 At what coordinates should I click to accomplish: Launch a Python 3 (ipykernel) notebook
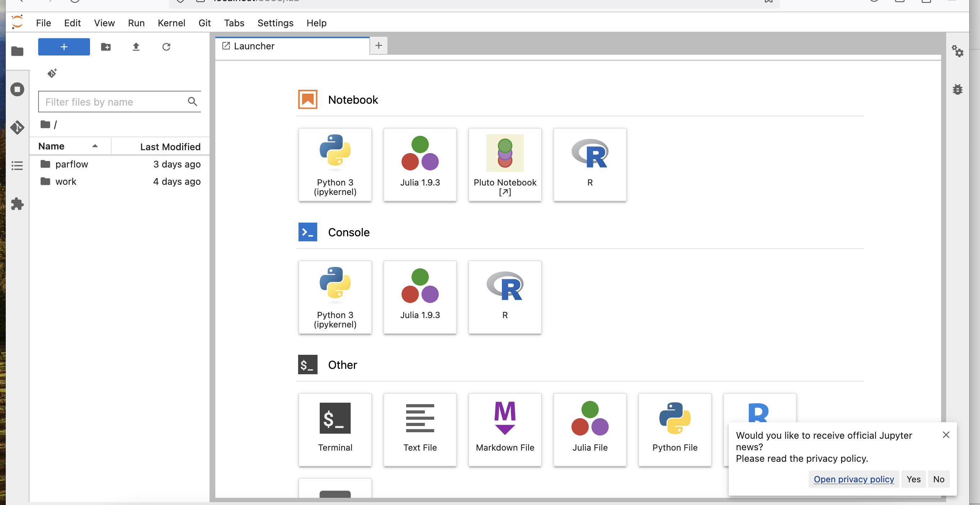pyautogui.click(x=335, y=164)
